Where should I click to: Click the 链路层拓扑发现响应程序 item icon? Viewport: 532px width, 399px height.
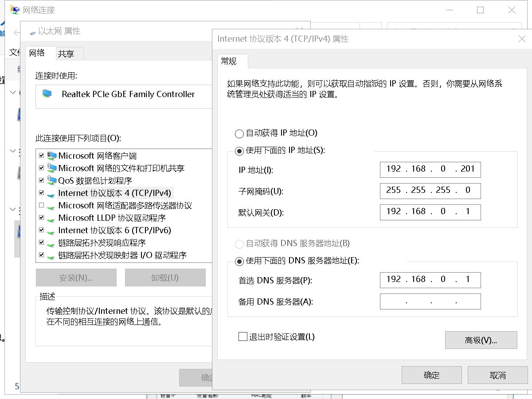[x=52, y=243]
